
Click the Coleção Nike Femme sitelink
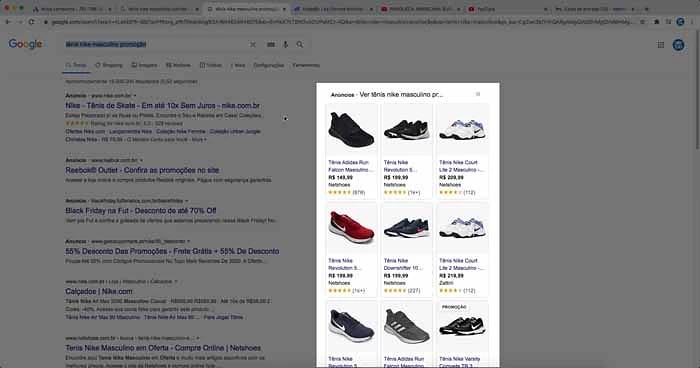point(180,131)
